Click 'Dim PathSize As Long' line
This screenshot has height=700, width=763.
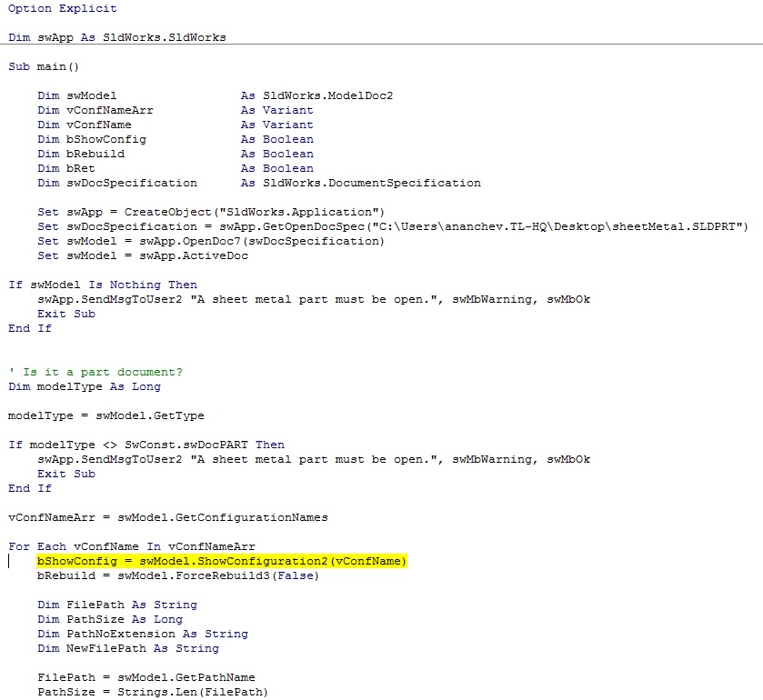coord(110,620)
